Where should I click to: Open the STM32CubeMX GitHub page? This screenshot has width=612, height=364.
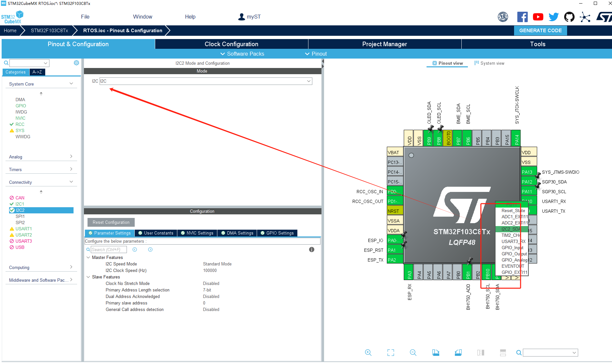(x=569, y=16)
